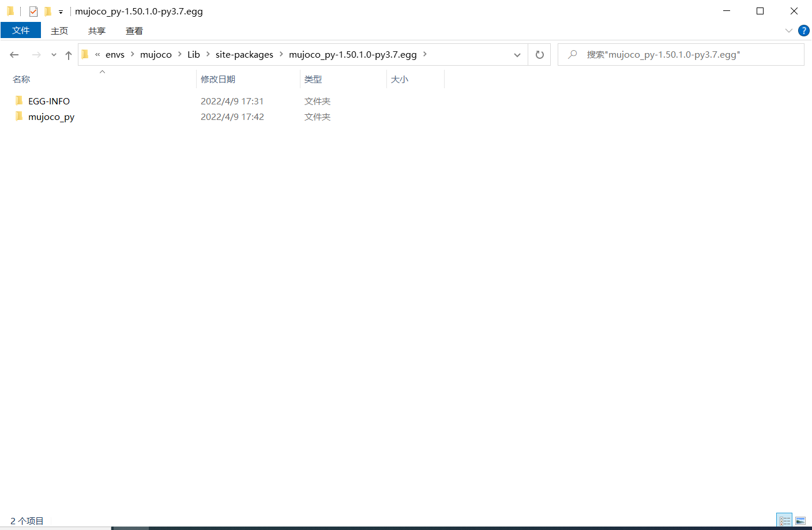Click the search magnifier icon

[572, 54]
